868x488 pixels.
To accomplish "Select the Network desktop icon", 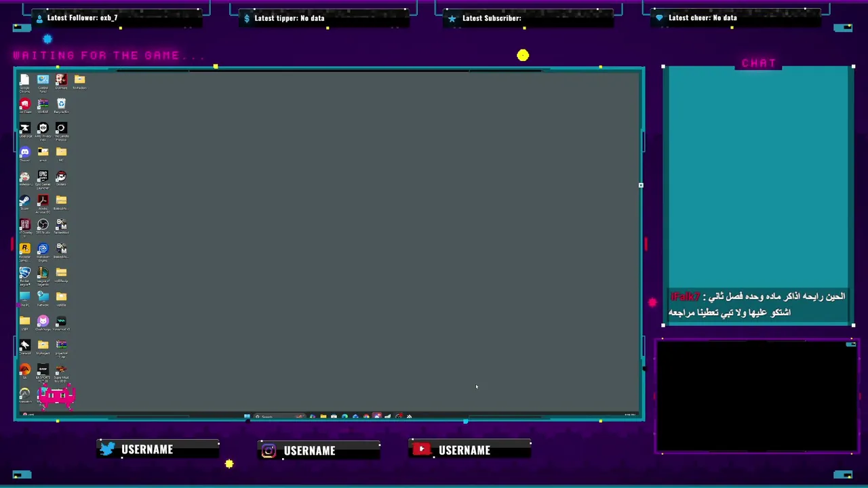I will [x=43, y=299].
